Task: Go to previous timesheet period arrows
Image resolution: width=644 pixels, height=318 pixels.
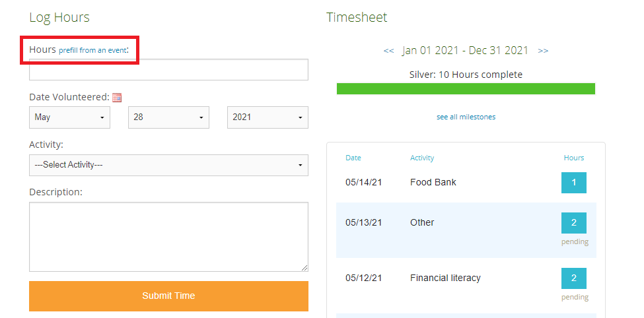Action: (388, 51)
